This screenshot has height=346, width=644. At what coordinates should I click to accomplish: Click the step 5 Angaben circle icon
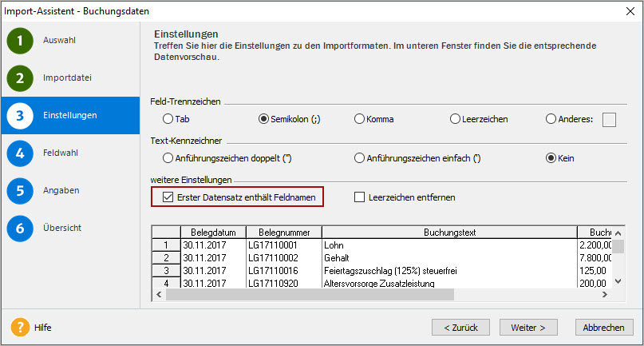click(x=20, y=191)
